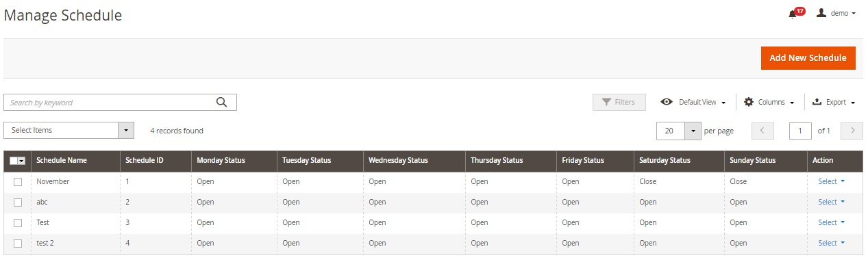Click Add New Schedule button
The height and width of the screenshot is (262, 868).
[x=808, y=58]
